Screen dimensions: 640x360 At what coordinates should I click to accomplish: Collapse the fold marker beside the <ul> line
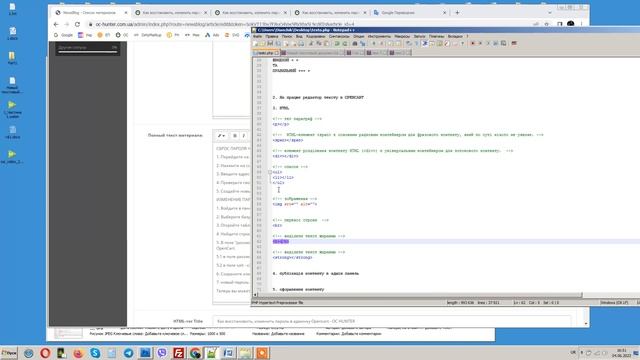pos(270,172)
